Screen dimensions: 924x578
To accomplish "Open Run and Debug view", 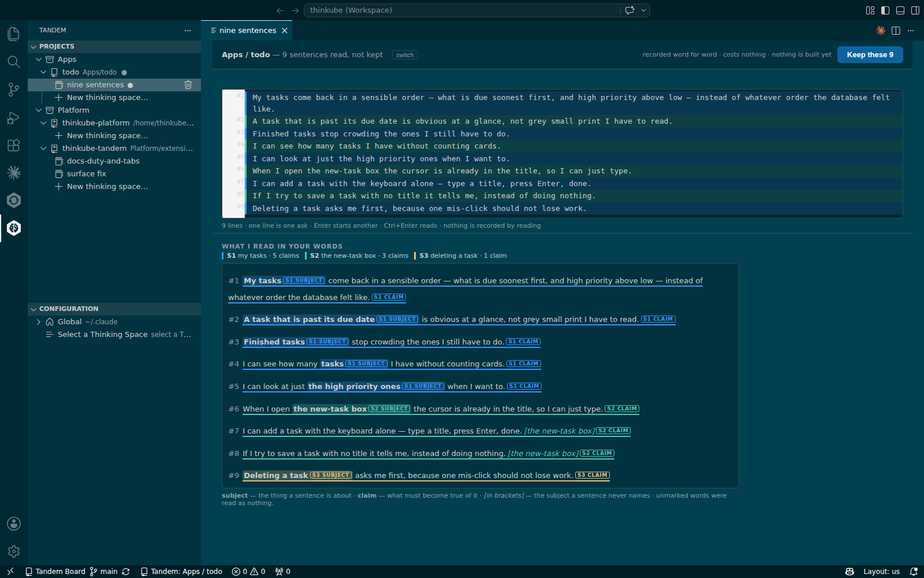I will pyautogui.click(x=14, y=117).
